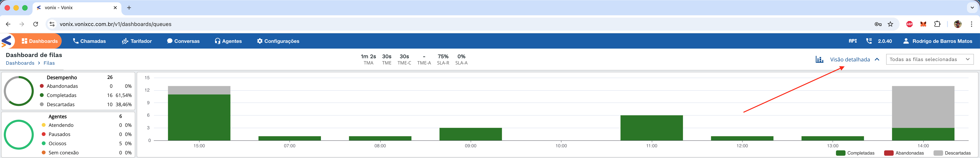Collapse the Visão detalhada section
This screenshot has height=158, width=980.
pos(854,59)
